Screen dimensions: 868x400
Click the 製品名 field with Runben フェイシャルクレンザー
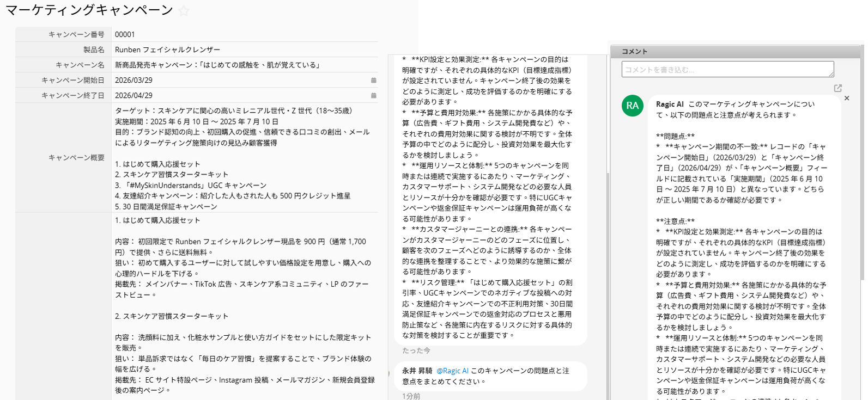pyautogui.click(x=168, y=50)
